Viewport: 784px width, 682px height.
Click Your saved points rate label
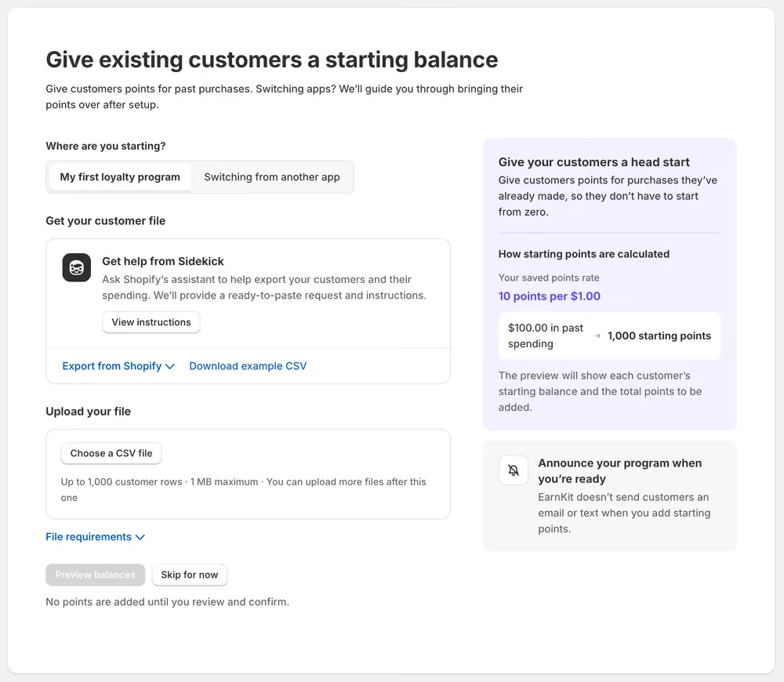(549, 278)
